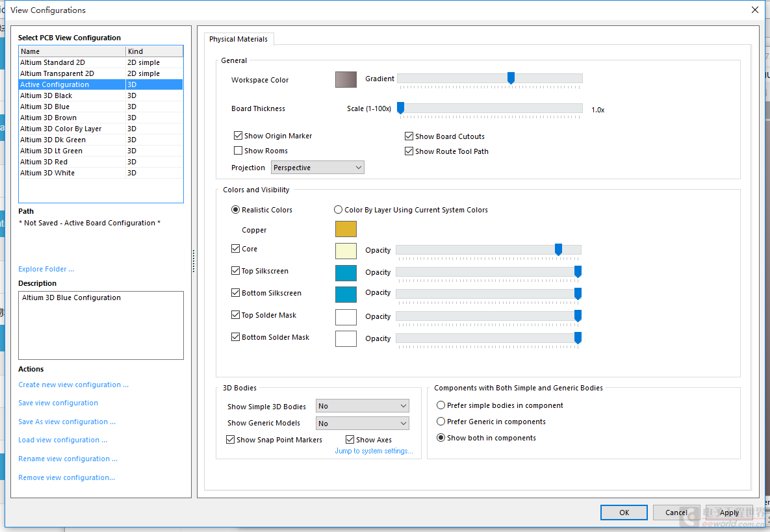Click Save view configuration link
The image size is (770, 532).
click(x=58, y=403)
